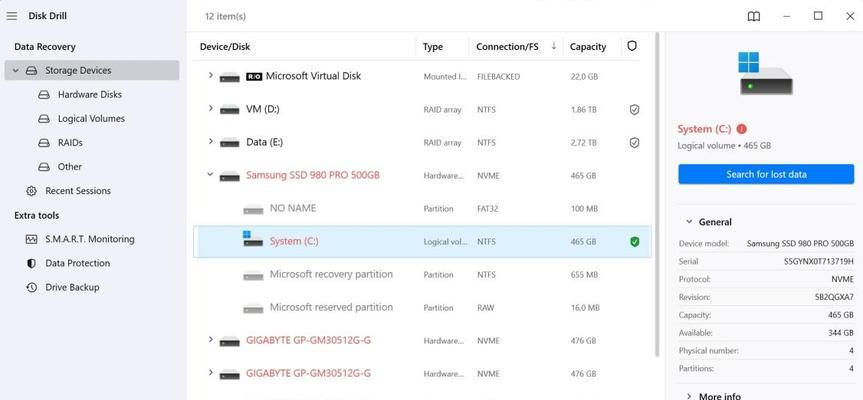Click the Data Protection shield icon in the sidebar
Image resolution: width=863 pixels, height=400 pixels.
[x=31, y=264]
